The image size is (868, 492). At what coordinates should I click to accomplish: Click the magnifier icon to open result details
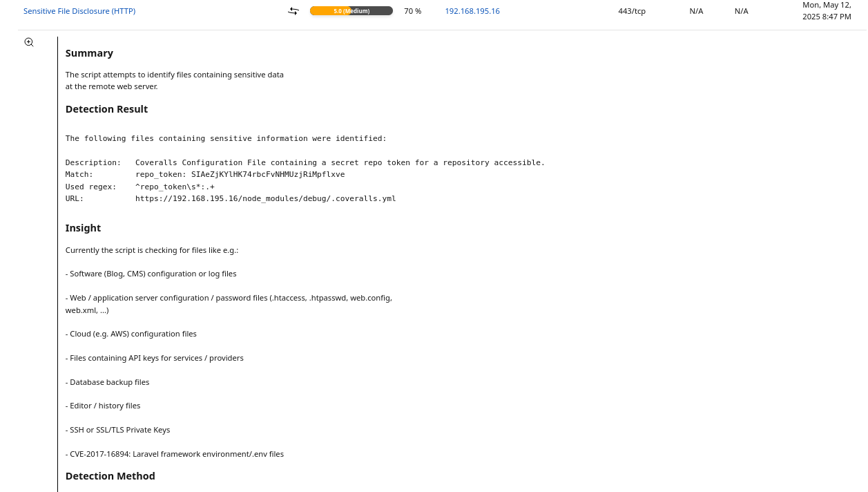tap(29, 42)
